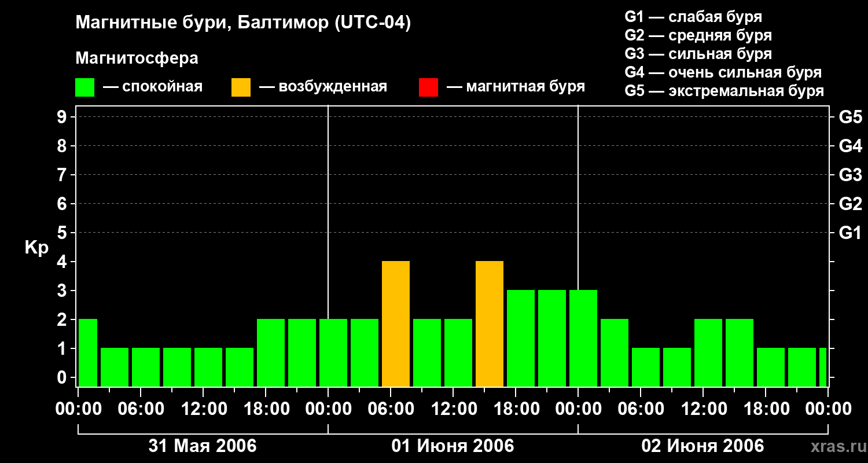The image size is (868, 463).
Task: Click the 'G5 — экстремальная буря' legend entry
Action: click(x=724, y=91)
